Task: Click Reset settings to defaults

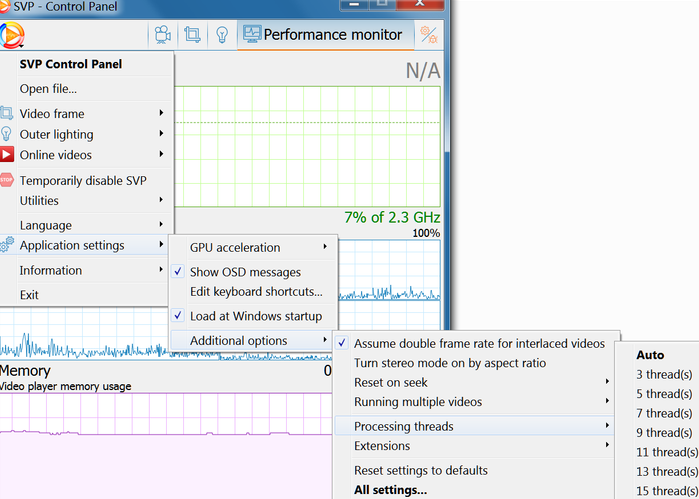Action: click(421, 470)
